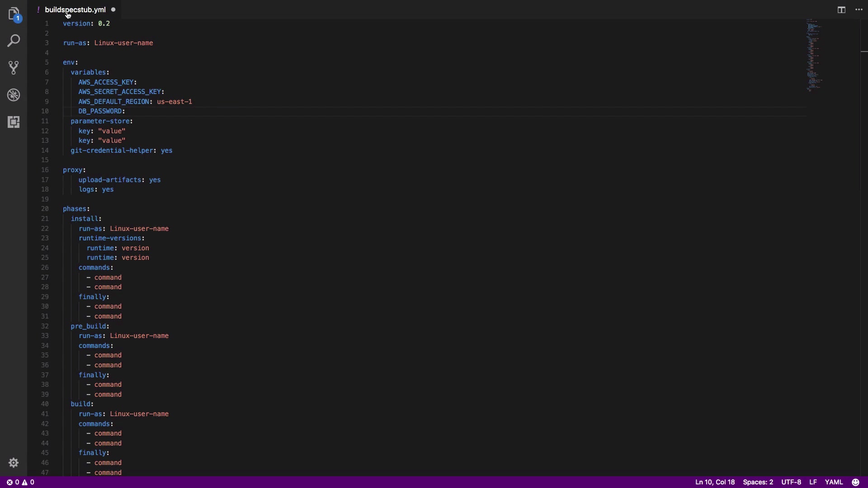Screen dimensions: 868x488
Task: Select the buildspecstub.yml tab
Action: (75, 9)
